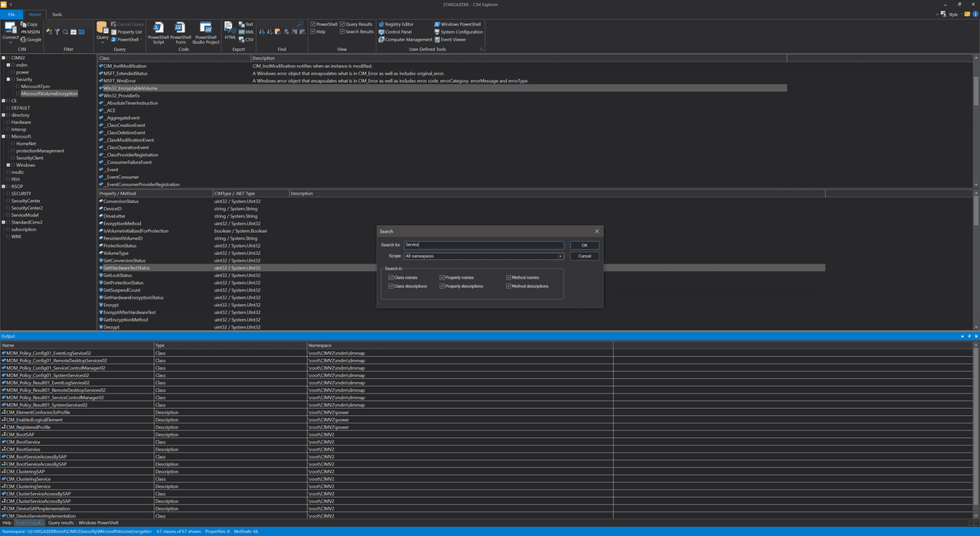Export as CSV
Viewport: 980px width, 536px height.
click(x=247, y=40)
